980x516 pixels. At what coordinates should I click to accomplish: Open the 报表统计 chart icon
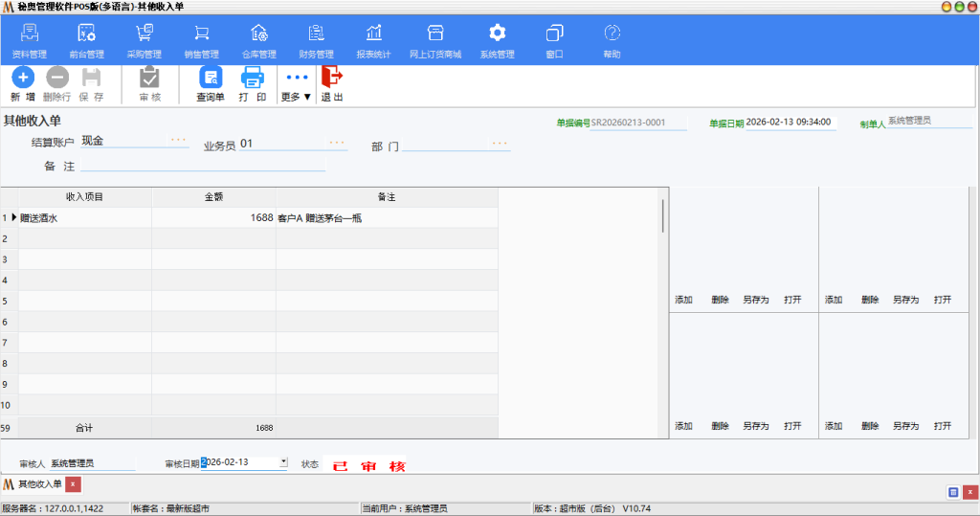(373, 34)
